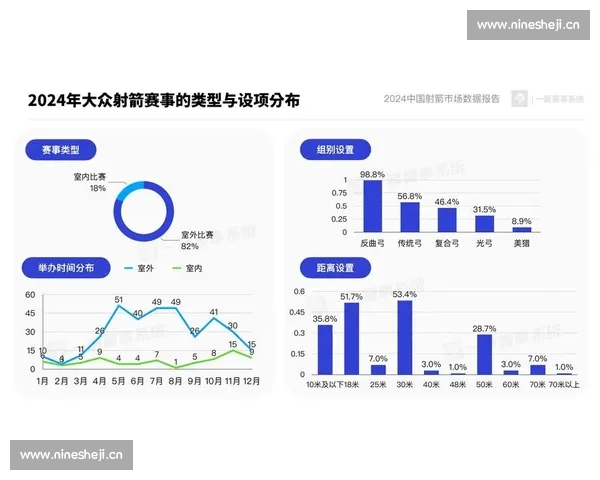600x480 pixels.
Task: Click the 60米 axis label
Action: (511, 384)
